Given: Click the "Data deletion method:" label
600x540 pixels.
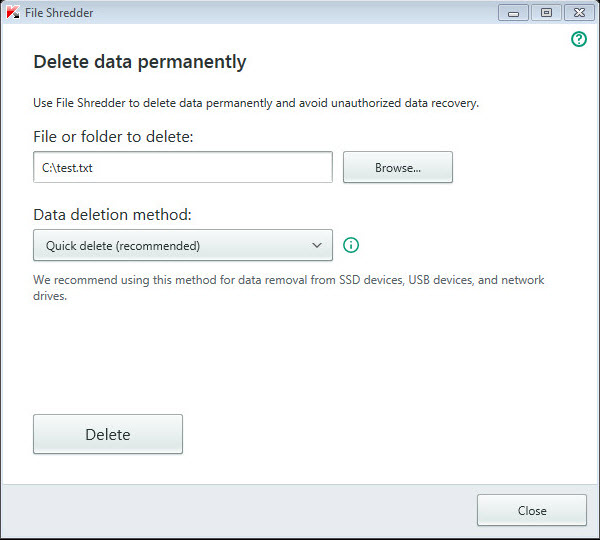Looking at the screenshot, I should click(112, 214).
